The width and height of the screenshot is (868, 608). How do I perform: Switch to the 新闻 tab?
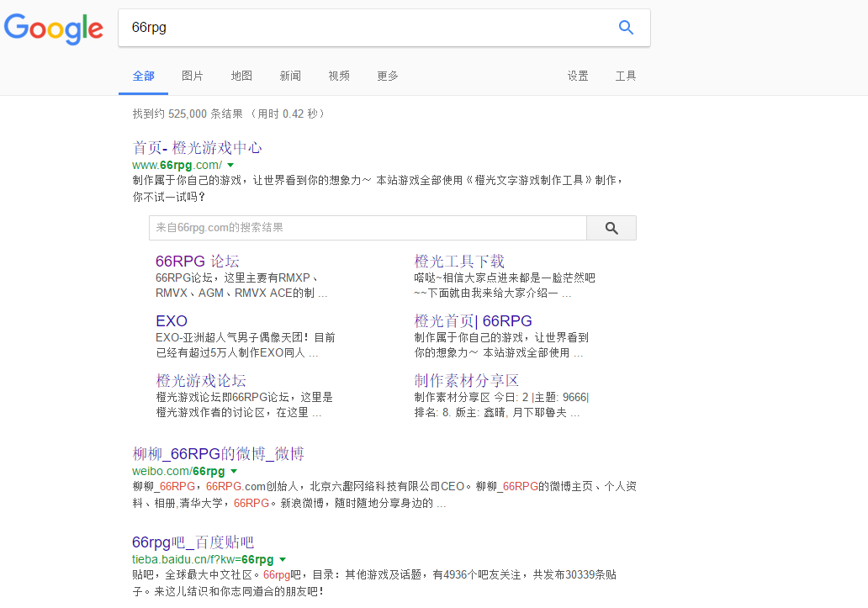(x=290, y=77)
